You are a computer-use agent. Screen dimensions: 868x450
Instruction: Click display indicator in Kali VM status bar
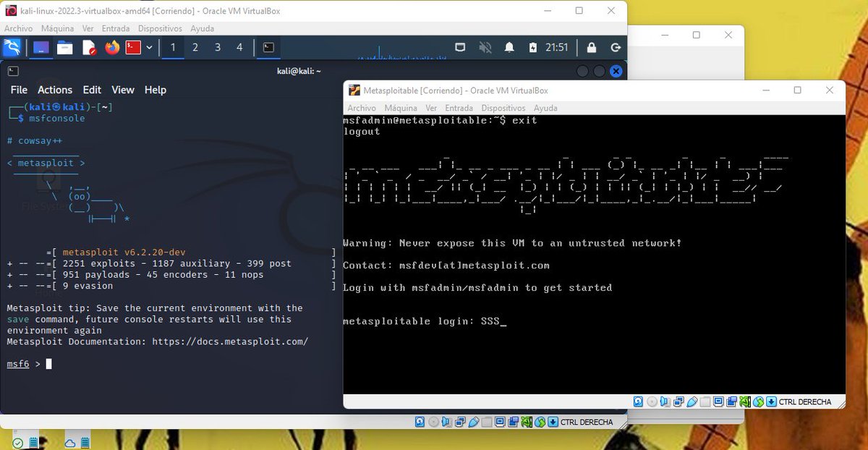(x=501, y=422)
